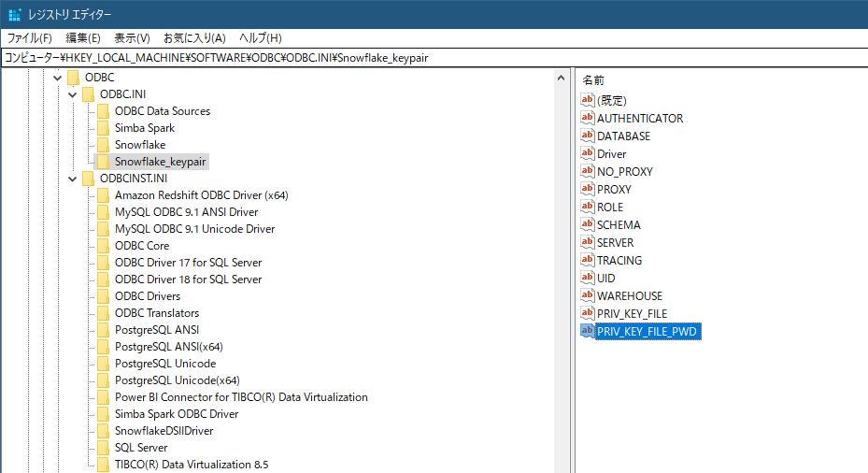Image resolution: width=868 pixels, height=473 pixels.
Task: Click the string icon beside TRACING
Action: [588, 259]
